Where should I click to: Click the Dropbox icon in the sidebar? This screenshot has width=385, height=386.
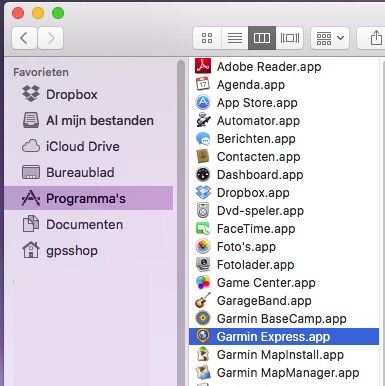[31, 94]
